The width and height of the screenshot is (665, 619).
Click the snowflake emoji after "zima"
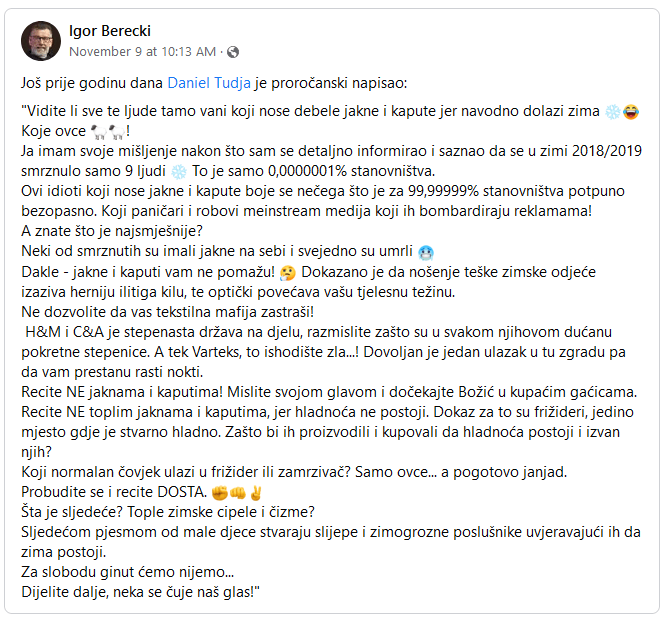pos(612,113)
